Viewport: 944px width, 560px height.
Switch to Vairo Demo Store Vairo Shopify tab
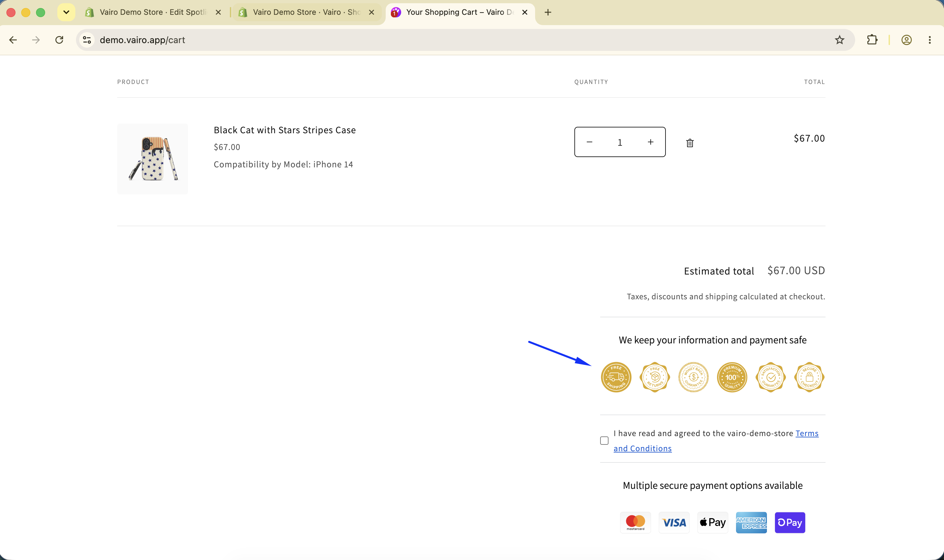(306, 13)
